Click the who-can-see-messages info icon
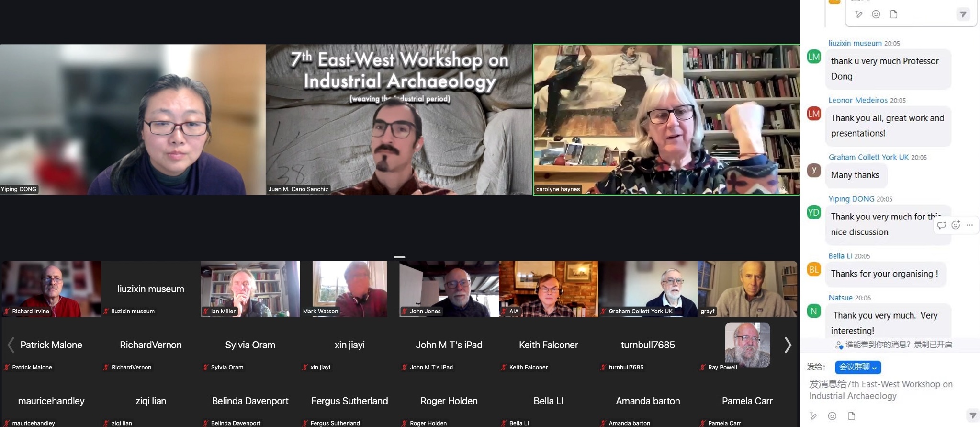Viewport: 980px width, 427px height. pyautogui.click(x=839, y=345)
